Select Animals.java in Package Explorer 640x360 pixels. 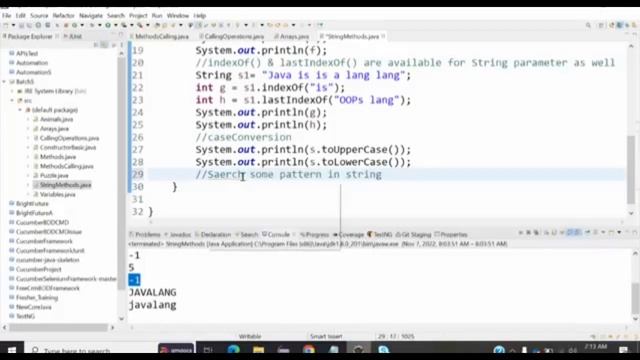click(56, 119)
